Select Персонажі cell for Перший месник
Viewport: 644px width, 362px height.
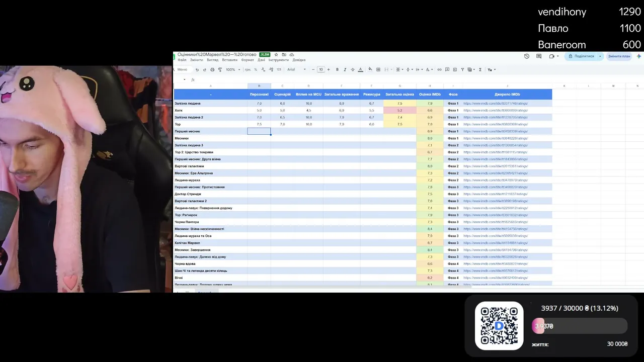(x=259, y=131)
